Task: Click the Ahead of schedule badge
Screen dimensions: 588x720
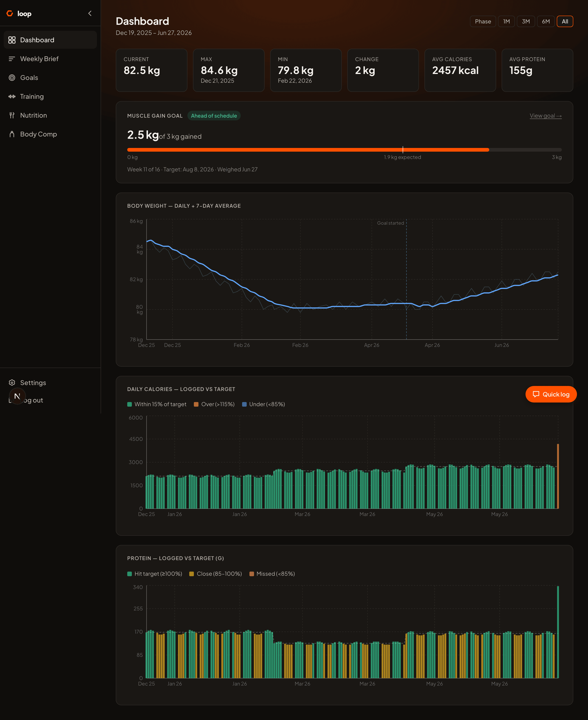Action: click(x=214, y=116)
